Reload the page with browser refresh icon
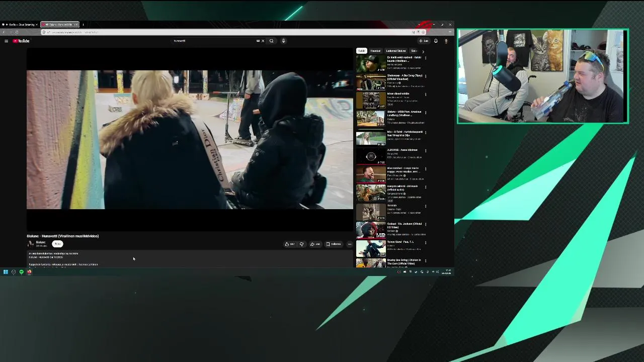Screen dimensions: 644x362 coord(17,32)
